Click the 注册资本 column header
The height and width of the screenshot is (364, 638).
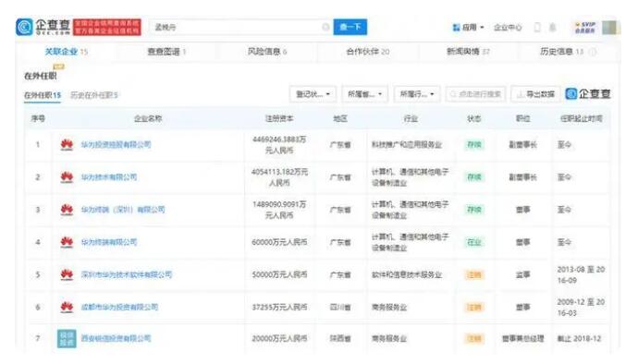(x=279, y=119)
